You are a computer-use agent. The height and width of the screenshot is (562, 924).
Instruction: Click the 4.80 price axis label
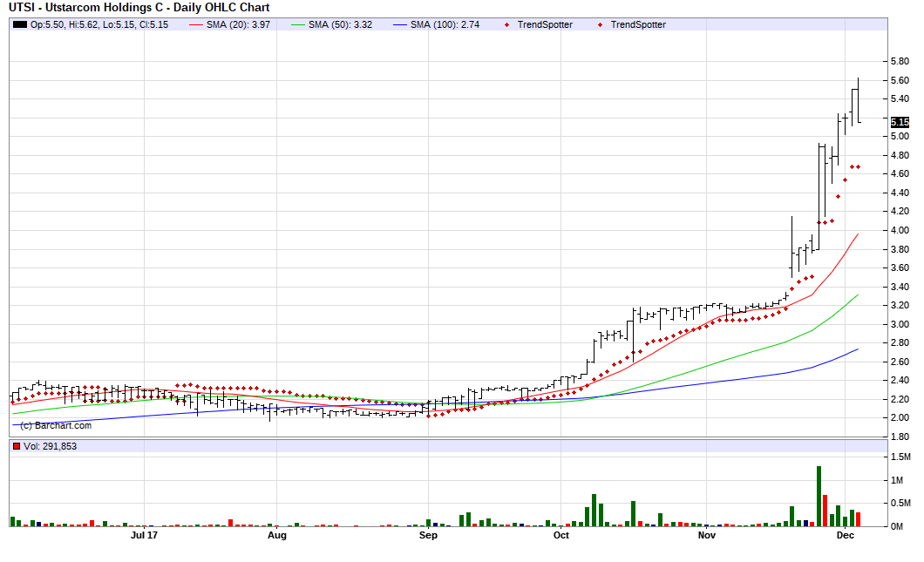point(900,155)
